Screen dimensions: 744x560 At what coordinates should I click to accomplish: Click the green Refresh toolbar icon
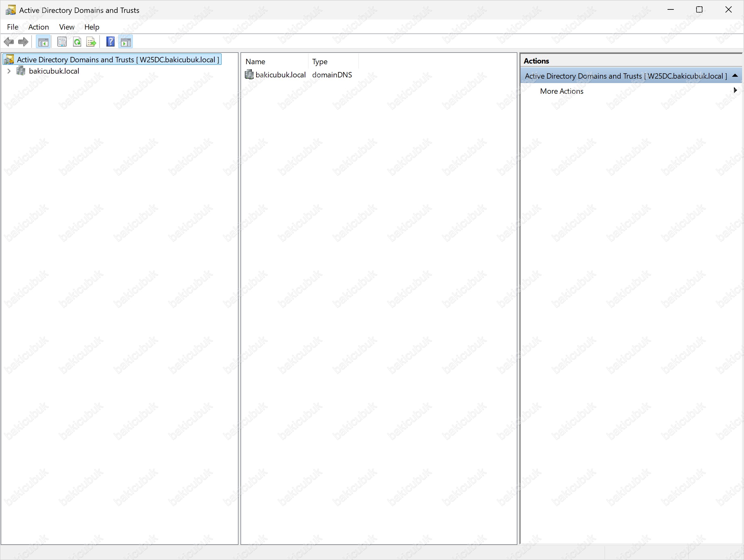point(77,42)
